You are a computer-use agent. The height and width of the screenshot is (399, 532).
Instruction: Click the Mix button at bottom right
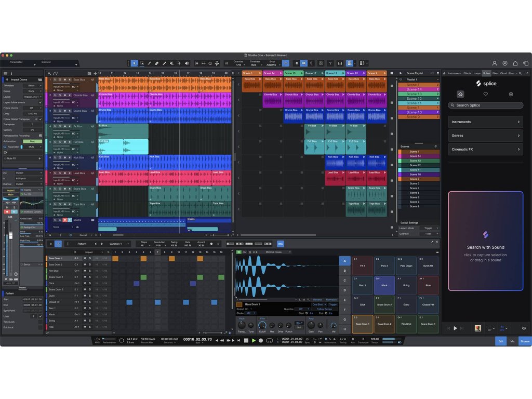[x=512, y=341]
